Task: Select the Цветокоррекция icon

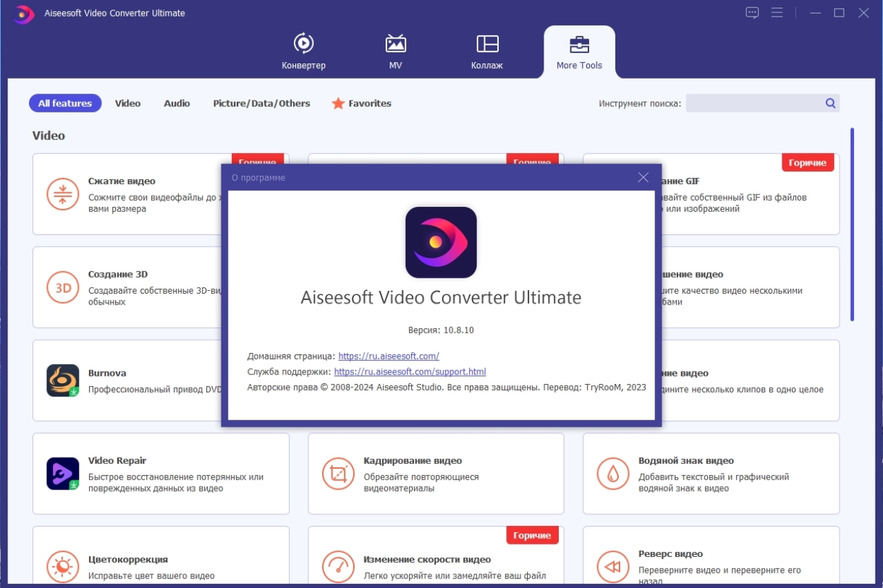Action: 63,567
